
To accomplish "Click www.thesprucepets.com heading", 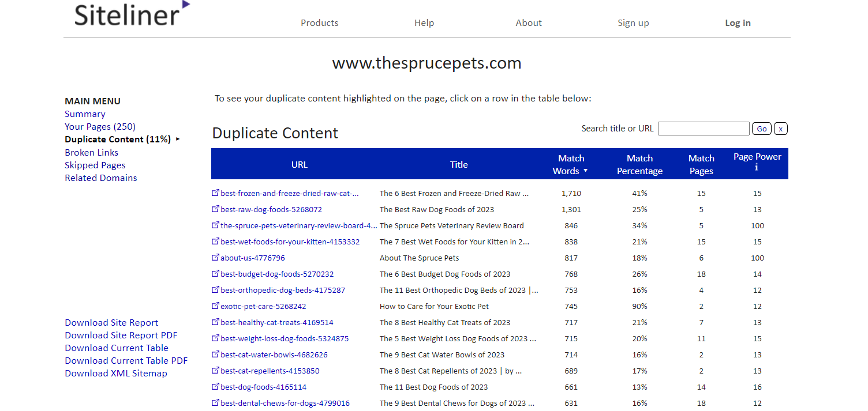I will click(x=426, y=63).
